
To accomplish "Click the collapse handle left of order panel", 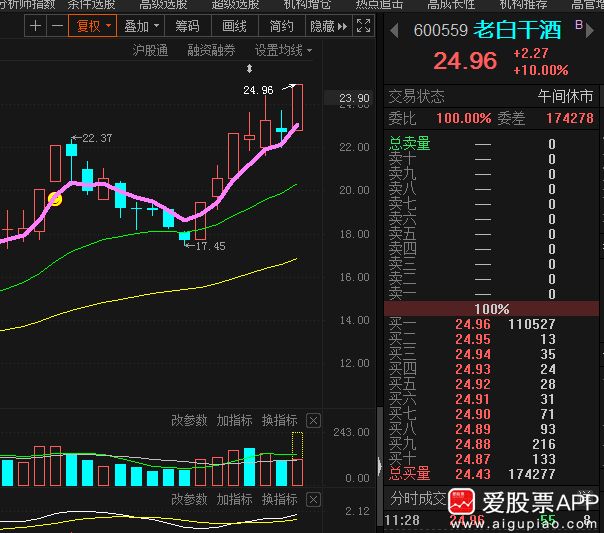I will coord(380,466).
